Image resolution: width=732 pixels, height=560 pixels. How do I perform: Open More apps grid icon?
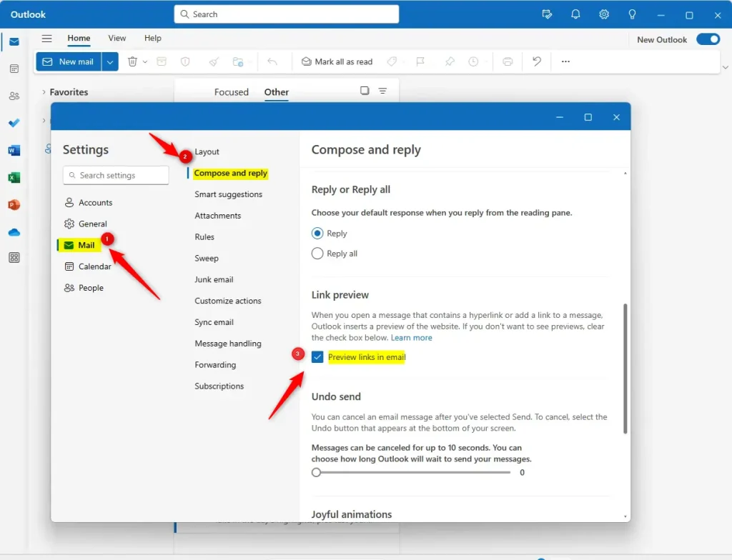click(x=14, y=258)
